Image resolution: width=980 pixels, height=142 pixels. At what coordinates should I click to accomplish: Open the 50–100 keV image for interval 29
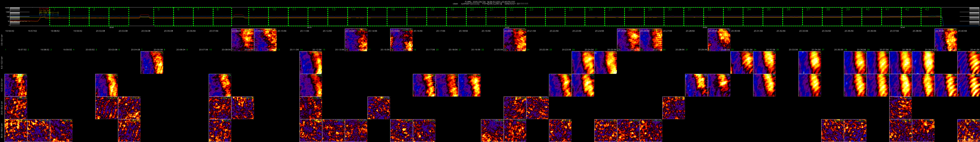[x=651, y=131]
